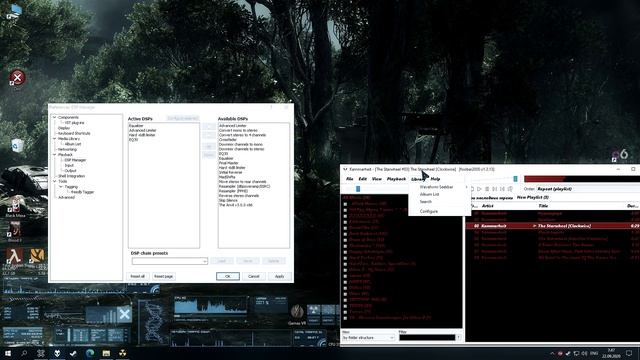Collapse the Media Library tree node
This screenshot has width=640, height=360.
point(55,139)
